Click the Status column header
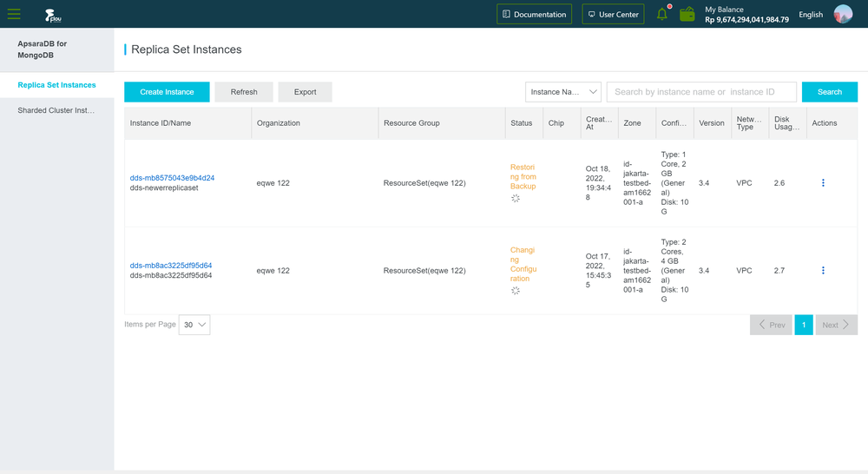This screenshot has width=868, height=474. tap(522, 123)
